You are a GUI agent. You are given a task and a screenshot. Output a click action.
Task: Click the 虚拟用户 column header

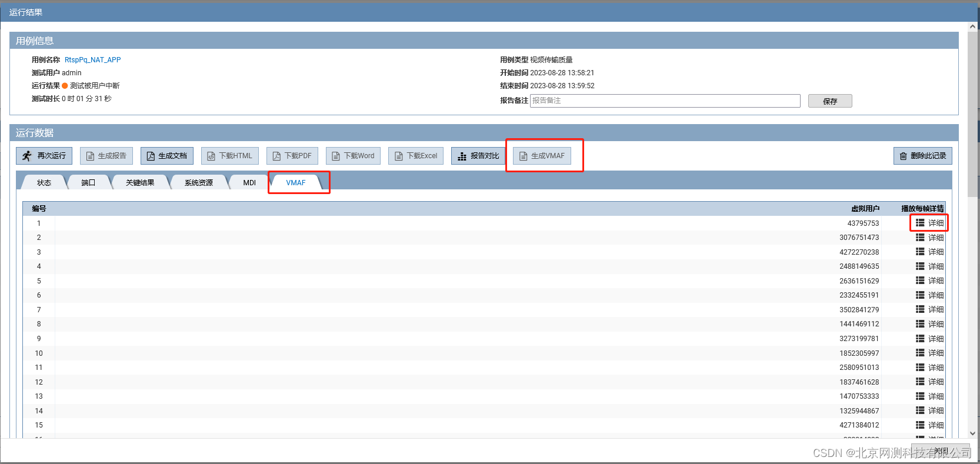[865, 209]
